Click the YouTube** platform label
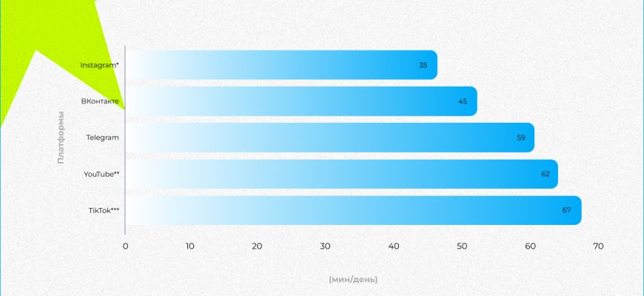The height and width of the screenshot is (296, 644). click(x=101, y=174)
